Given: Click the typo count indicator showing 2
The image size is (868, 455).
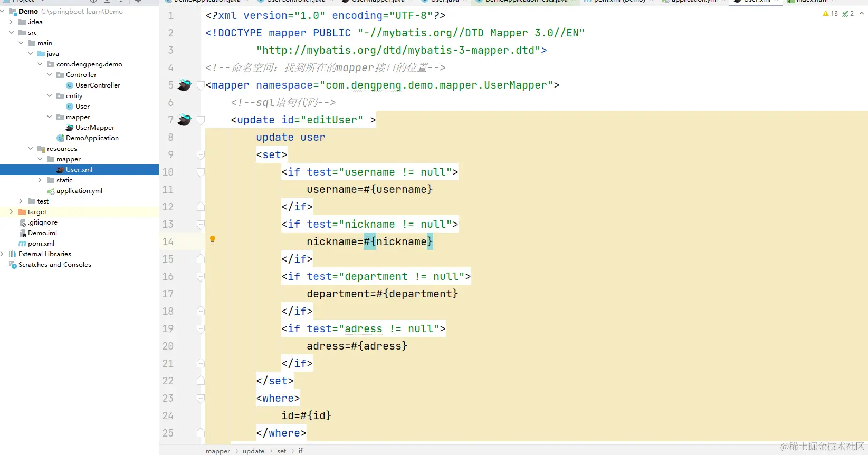Looking at the screenshot, I should tap(848, 14).
